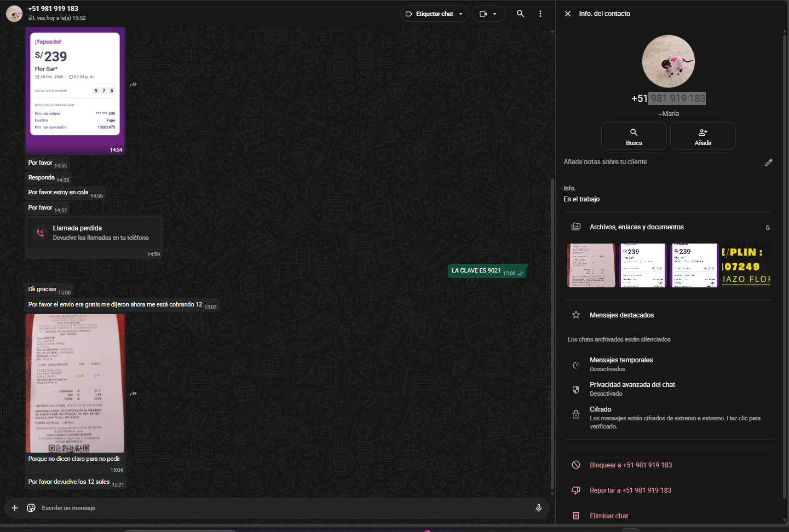
Task: Forward the Yape S/239 payment image
Action: click(x=133, y=85)
